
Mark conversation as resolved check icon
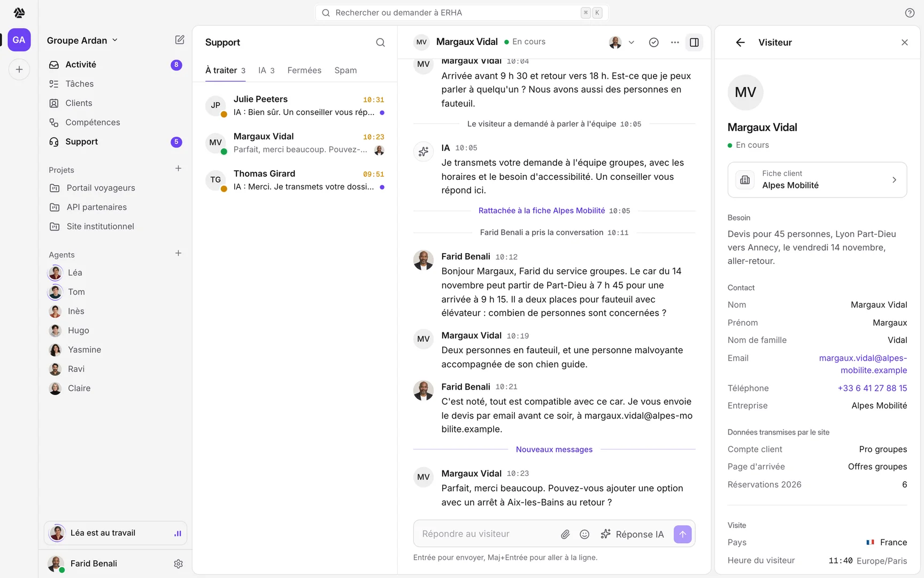[653, 42]
